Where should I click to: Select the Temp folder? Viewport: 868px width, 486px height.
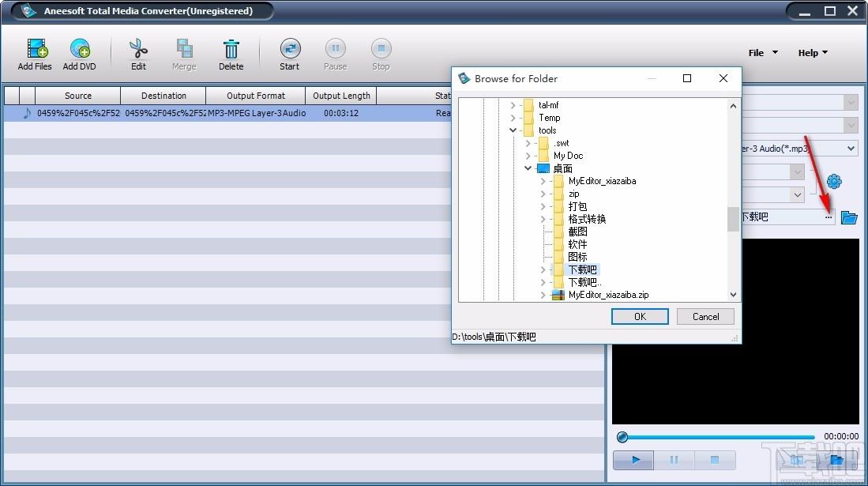point(550,118)
